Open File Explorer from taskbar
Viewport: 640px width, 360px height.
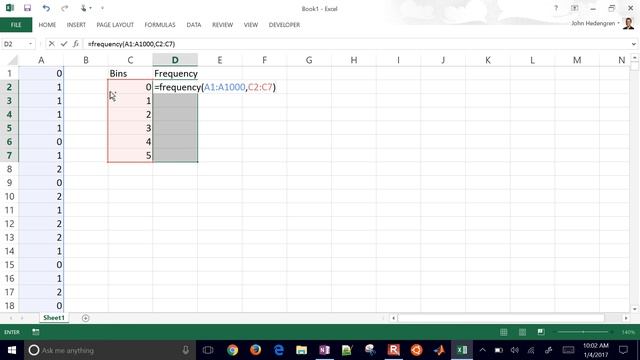302,350
